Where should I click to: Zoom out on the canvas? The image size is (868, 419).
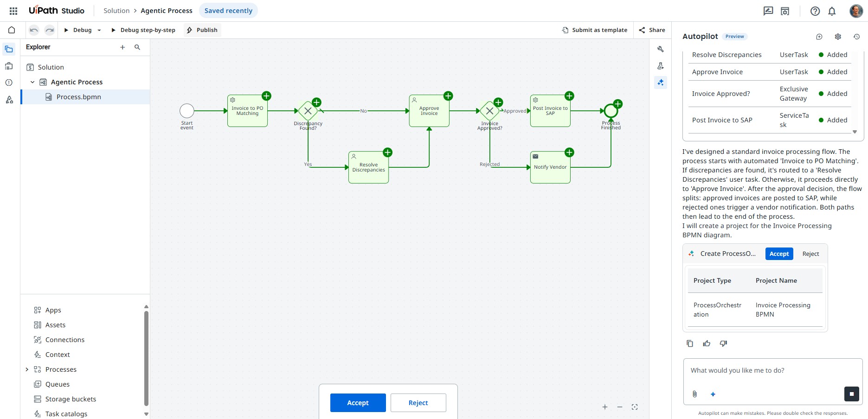coord(620,407)
